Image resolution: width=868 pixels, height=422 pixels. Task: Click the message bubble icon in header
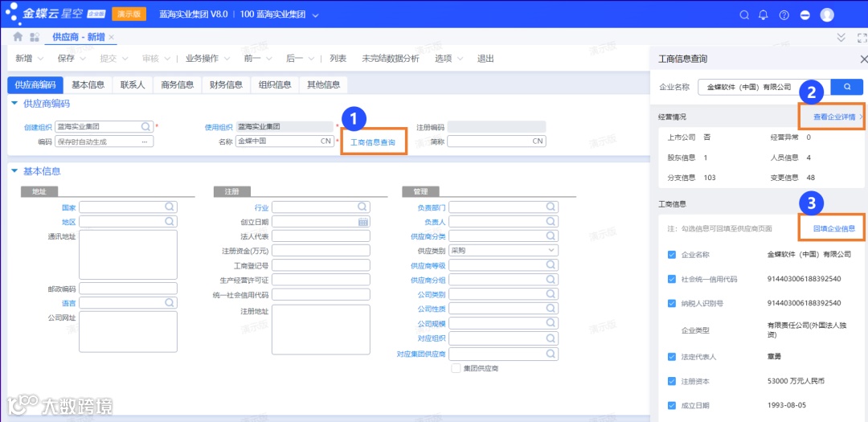[x=805, y=15]
